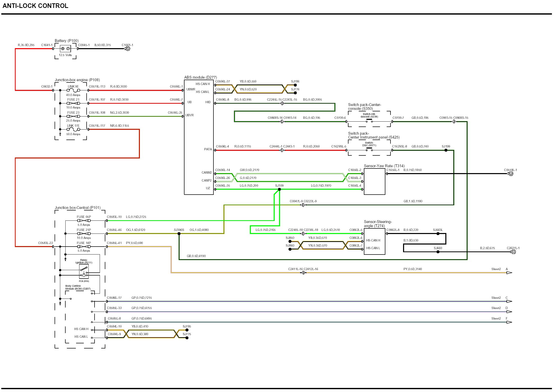The width and height of the screenshot is (555, 392).
Task: Click the FUSE 05P 5.0 Amps symbol
Action: pyautogui.click(x=84, y=220)
